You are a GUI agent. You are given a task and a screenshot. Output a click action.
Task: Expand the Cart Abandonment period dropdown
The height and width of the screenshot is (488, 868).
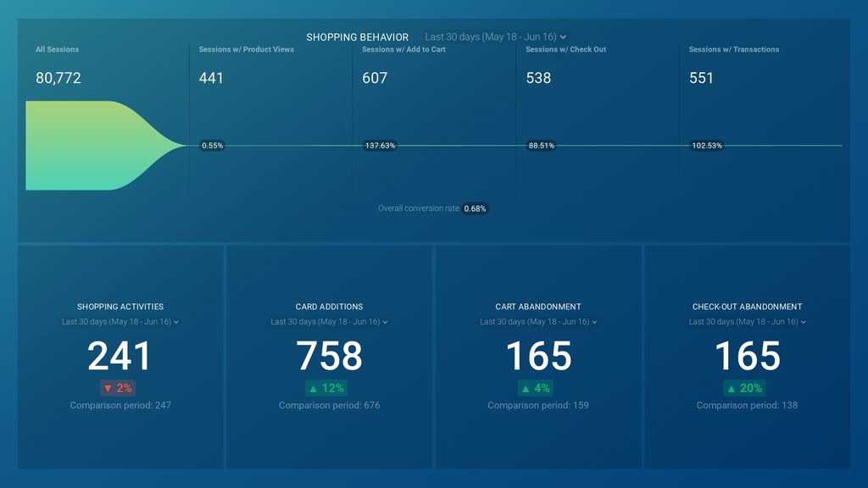[537, 322]
